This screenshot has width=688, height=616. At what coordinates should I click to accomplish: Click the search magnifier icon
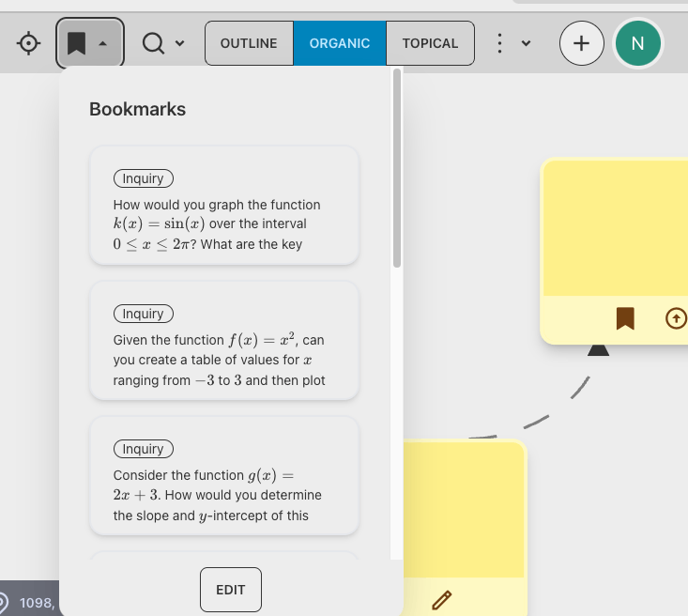click(x=154, y=43)
